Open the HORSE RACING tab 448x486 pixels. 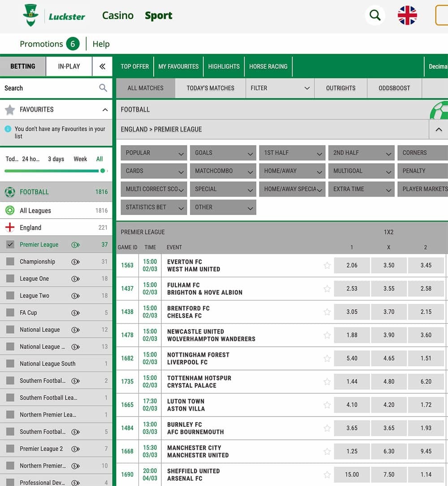pos(268,66)
